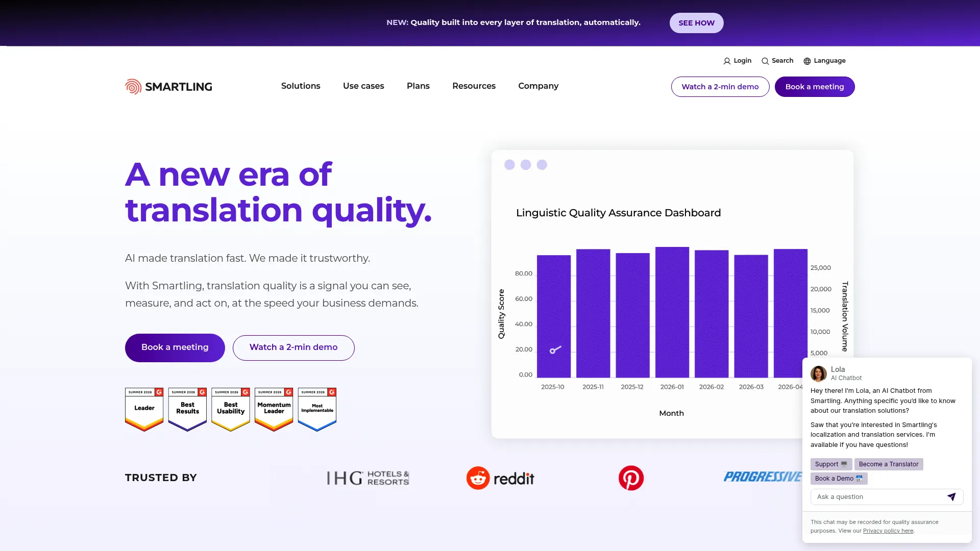Click the Reddit logo
This screenshot has width=980, height=551.
pos(500,478)
